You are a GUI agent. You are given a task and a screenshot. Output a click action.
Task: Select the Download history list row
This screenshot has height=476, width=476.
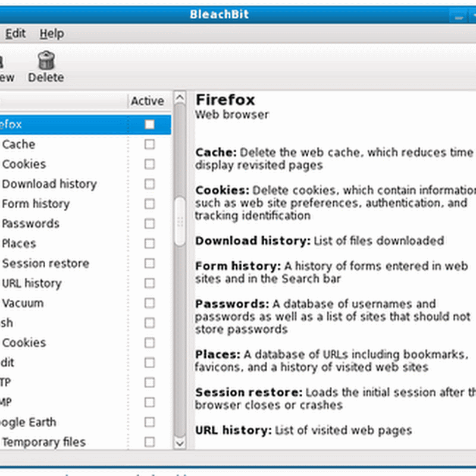pyautogui.click(x=86, y=184)
